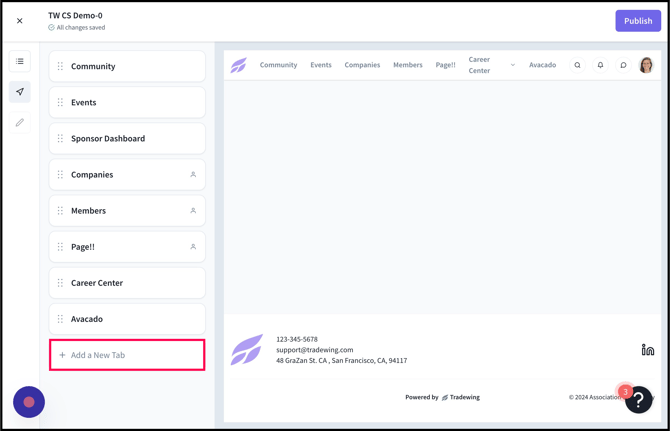Close the editor with the X button

(20, 21)
